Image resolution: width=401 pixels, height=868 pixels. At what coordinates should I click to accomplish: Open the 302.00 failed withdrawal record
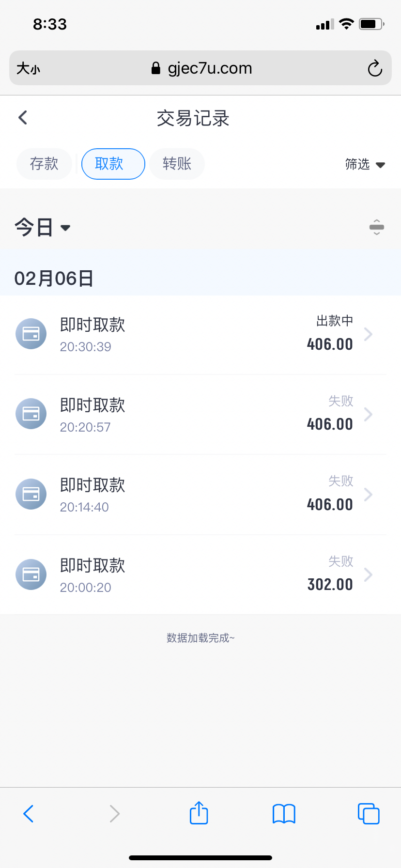(200, 574)
